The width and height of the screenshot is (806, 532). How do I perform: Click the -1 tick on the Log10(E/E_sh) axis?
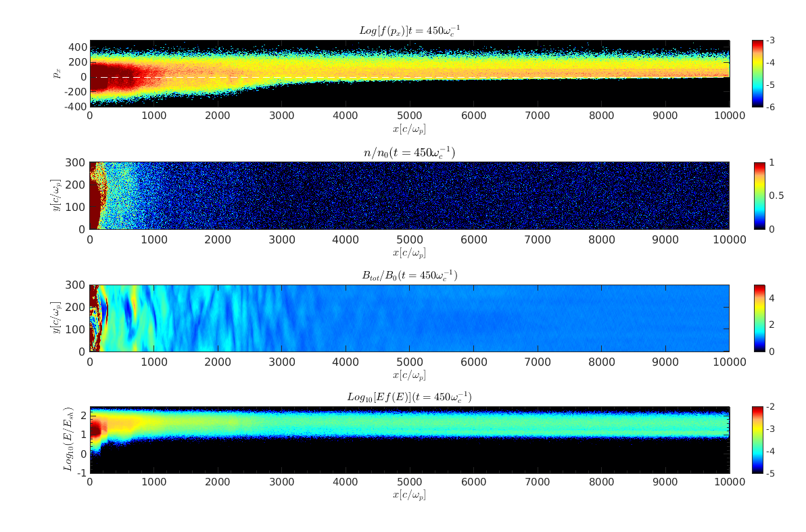[82, 473]
